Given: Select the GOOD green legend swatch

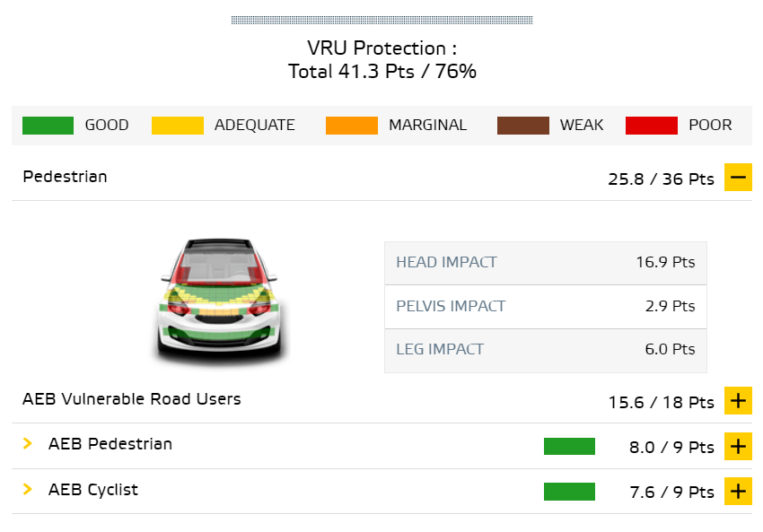Looking at the screenshot, I should pos(48,126).
